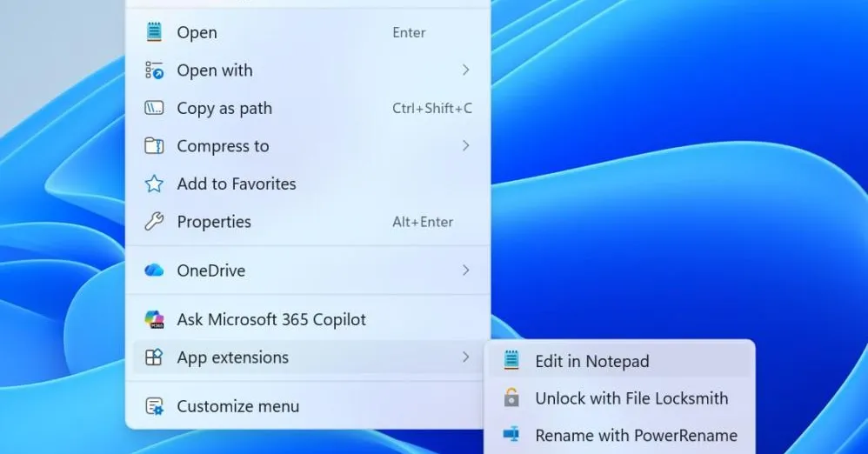Select App extensions entry
The width and height of the screenshot is (868, 454).
point(308,357)
